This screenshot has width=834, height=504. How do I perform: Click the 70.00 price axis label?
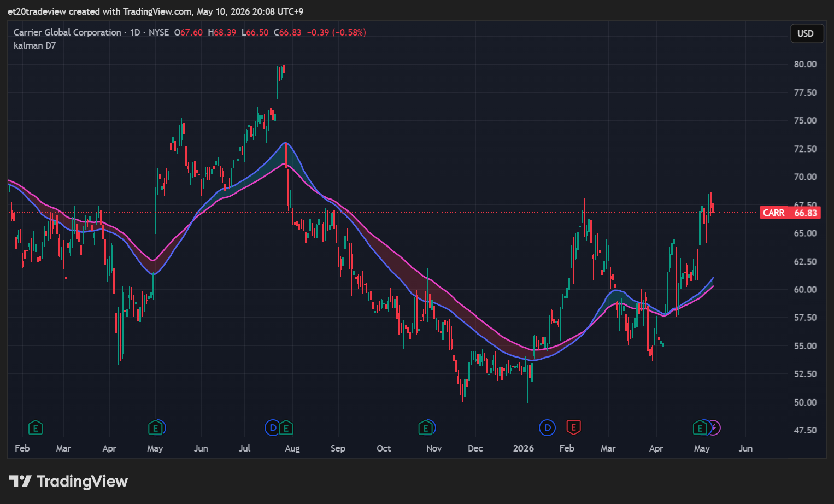click(805, 177)
